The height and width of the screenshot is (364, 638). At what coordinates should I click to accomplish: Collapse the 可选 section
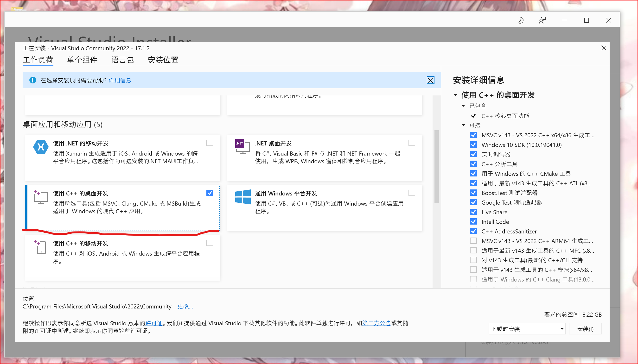click(x=463, y=125)
